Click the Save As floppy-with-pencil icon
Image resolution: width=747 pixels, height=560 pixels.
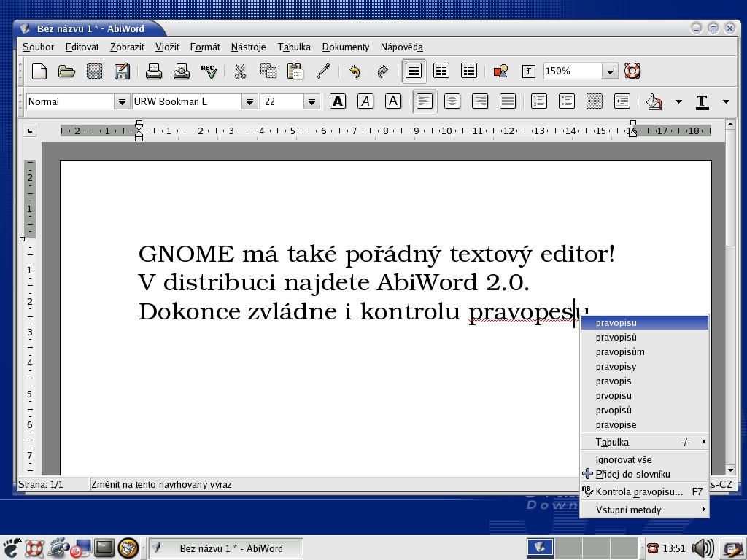tap(122, 71)
